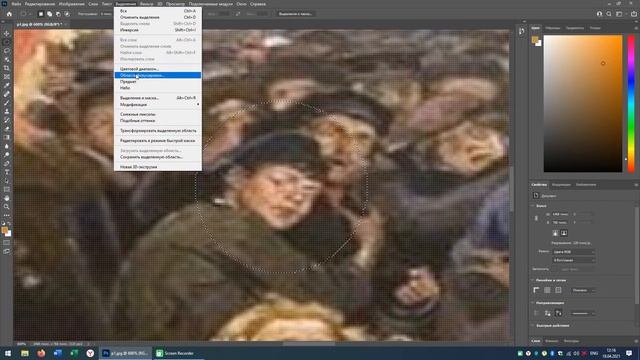Open bit depth dropdown in Properties

coord(573,260)
